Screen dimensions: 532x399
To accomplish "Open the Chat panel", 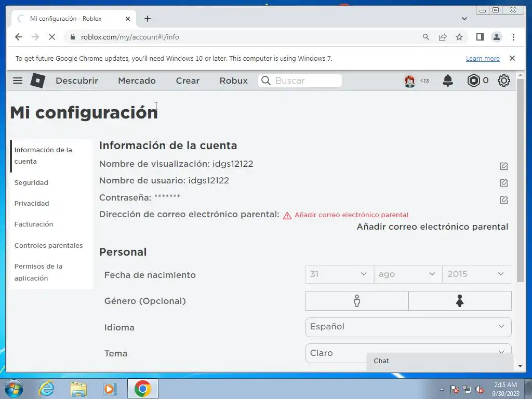I will pos(440,361).
